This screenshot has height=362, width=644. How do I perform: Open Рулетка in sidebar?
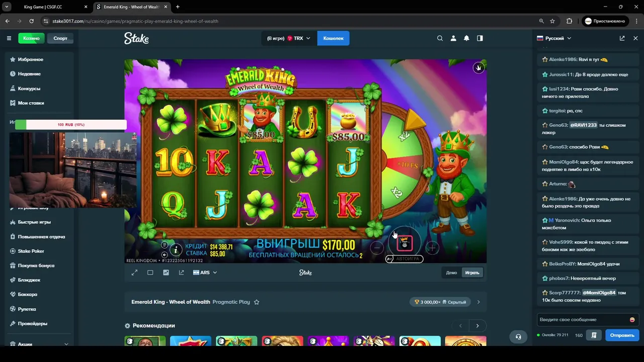pyautogui.click(x=39, y=309)
